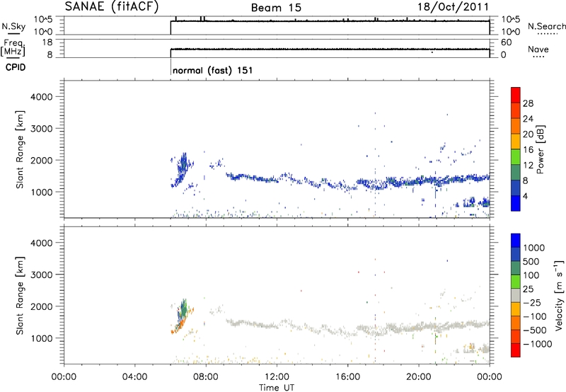Pick the light green 12–16 dB Power segment
The image size is (566, 392).
click(x=516, y=156)
